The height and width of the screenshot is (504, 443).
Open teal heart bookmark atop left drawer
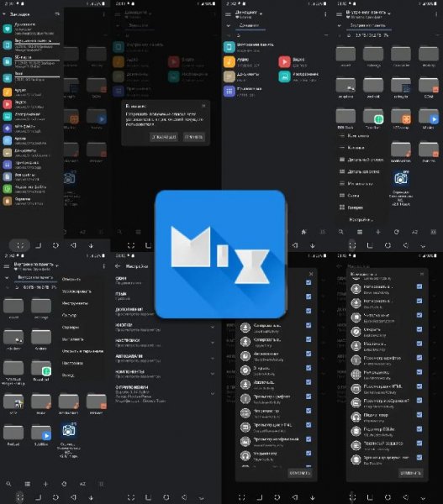[x=7, y=29]
